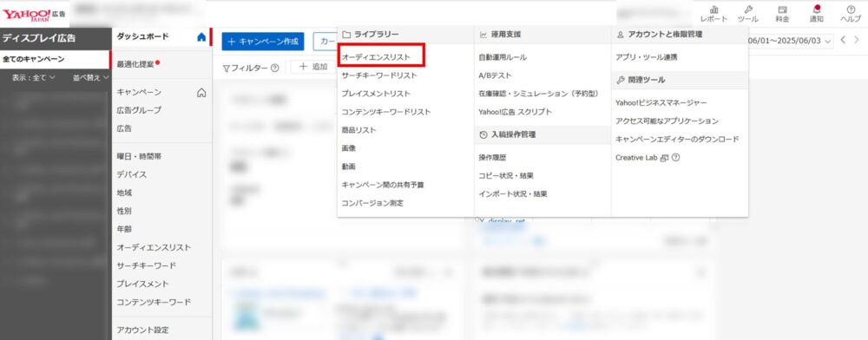Click the ディスプレイ広告 sidebar header
This screenshot has height=340, width=868.
tap(39, 39)
